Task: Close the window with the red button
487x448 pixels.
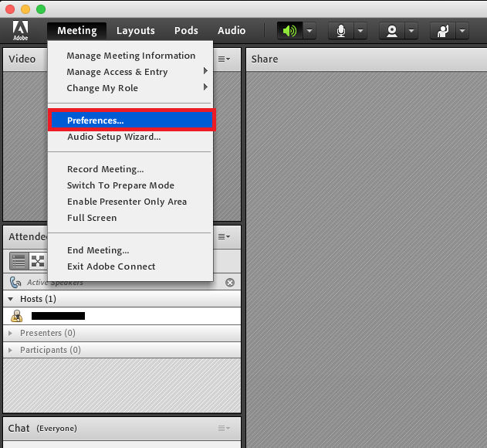Action: point(10,9)
